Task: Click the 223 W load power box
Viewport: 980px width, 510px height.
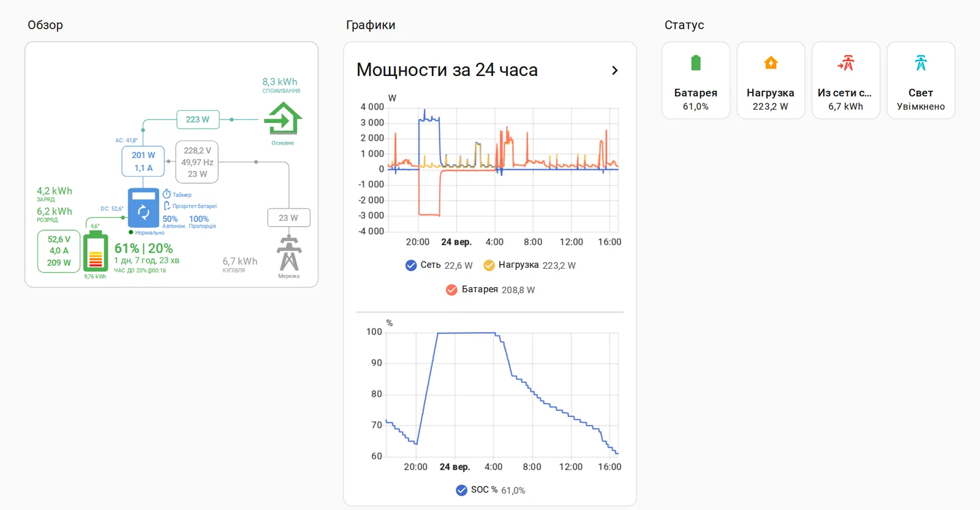Action: [198, 119]
